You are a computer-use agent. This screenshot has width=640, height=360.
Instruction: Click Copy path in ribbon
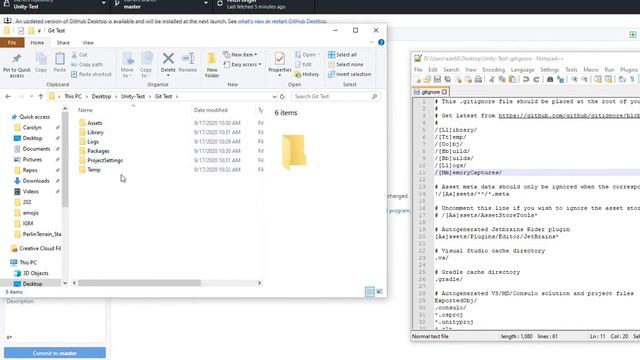click(x=87, y=64)
